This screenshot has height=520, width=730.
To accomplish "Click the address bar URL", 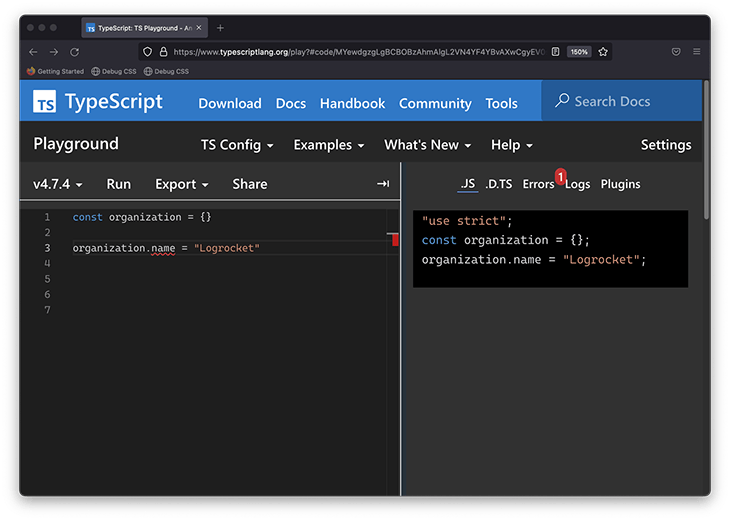I will click(x=358, y=52).
